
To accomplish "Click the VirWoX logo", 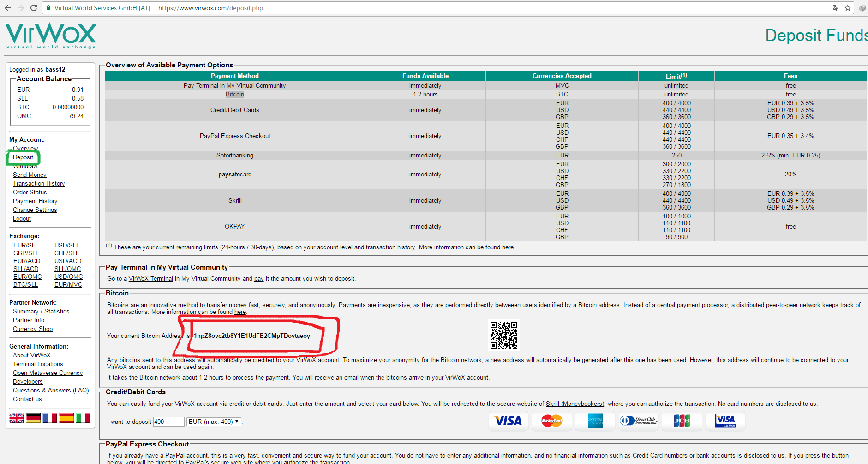I will click(51, 36).
